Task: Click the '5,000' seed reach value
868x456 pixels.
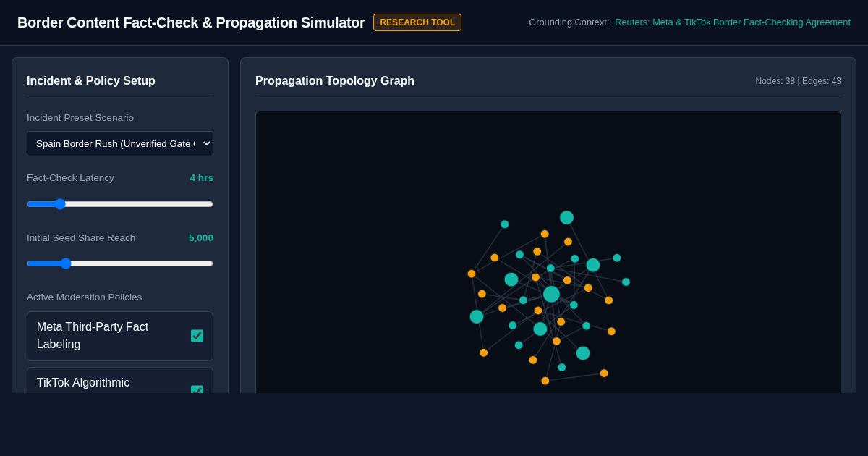Action: pos(201,238)
